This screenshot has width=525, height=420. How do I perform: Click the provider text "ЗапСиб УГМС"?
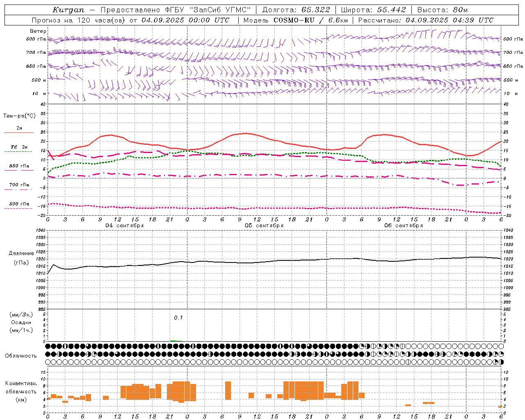tap(220, 10)
